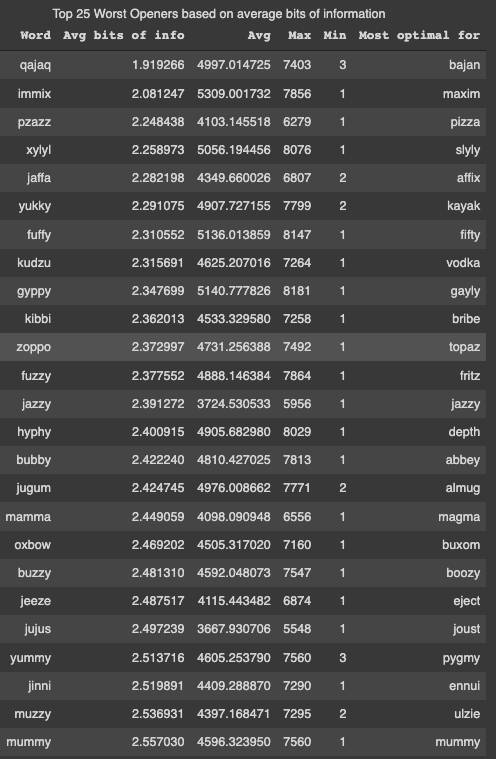Select the buxom cell in oxbow row
This screenshot has height=759, width=496.
(x=461, y=545)
